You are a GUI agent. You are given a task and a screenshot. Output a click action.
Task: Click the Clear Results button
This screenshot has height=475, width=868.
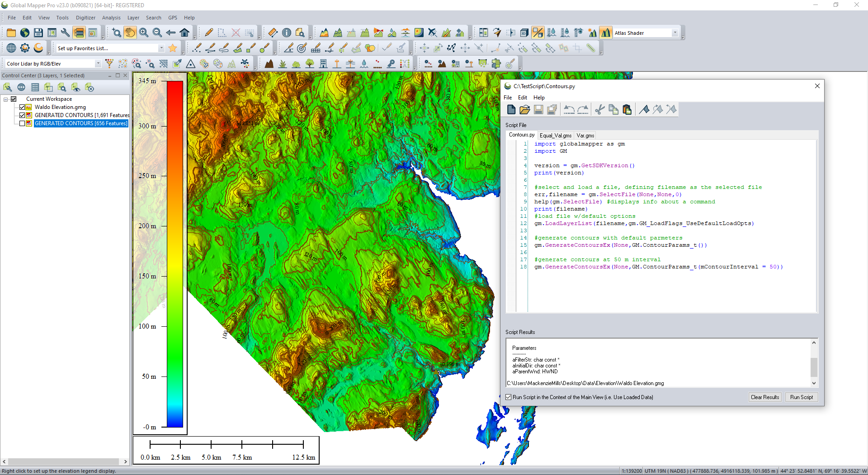coord(765,397)
